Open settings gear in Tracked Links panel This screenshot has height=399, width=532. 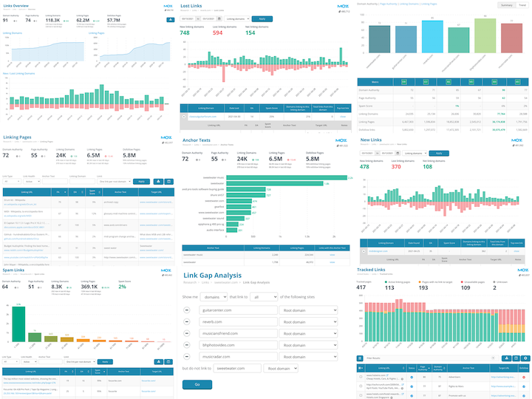click(525, 357)
